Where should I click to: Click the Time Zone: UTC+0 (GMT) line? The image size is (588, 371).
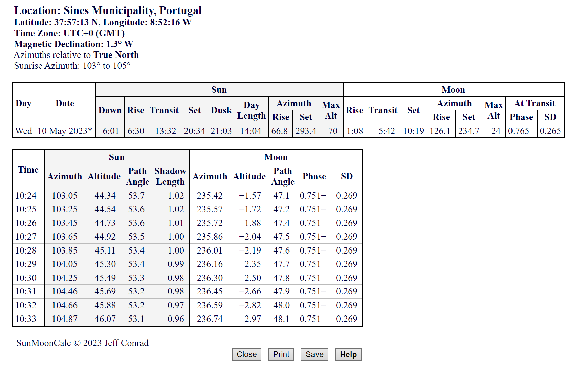click(69, 33)
